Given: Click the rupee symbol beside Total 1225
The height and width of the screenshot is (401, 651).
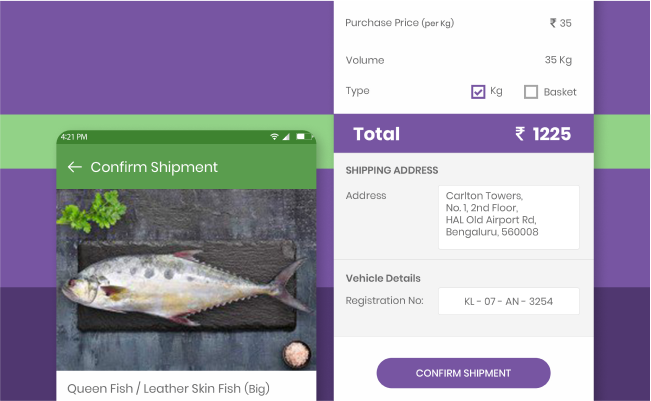Looking at the screenshot, I should (520, 134).
